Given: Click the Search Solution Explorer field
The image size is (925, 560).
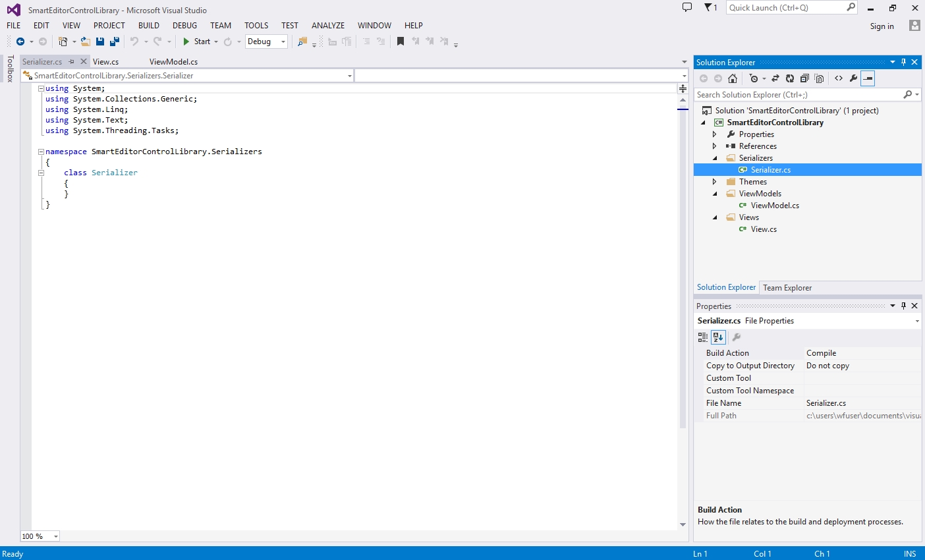Looking at the screenshot, I should [797, 95].
